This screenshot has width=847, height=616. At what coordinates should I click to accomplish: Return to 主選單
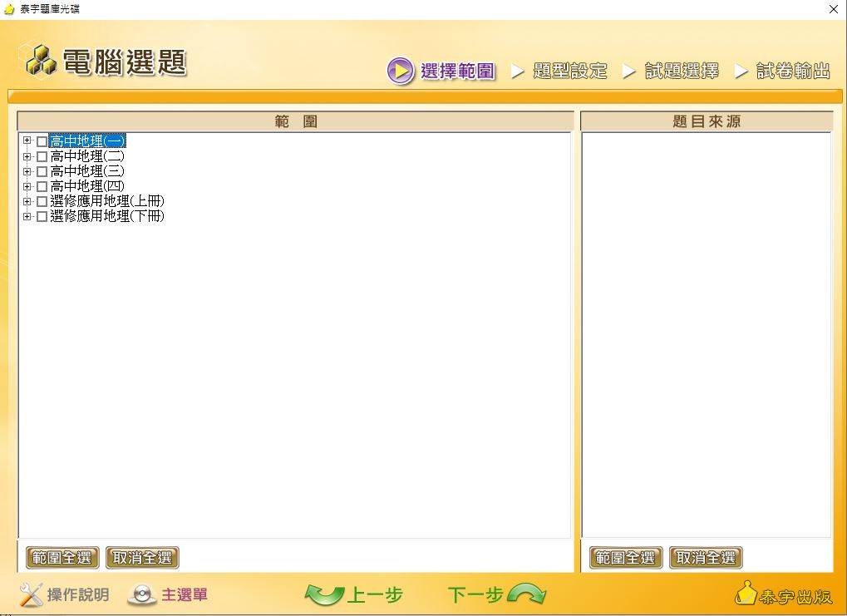coord(185,595)
